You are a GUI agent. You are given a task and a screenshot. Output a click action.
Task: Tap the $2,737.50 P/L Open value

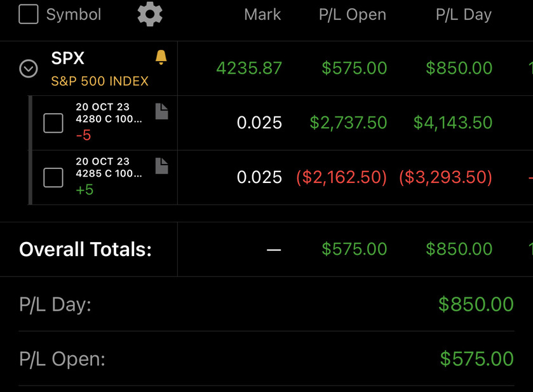(348, 123)
